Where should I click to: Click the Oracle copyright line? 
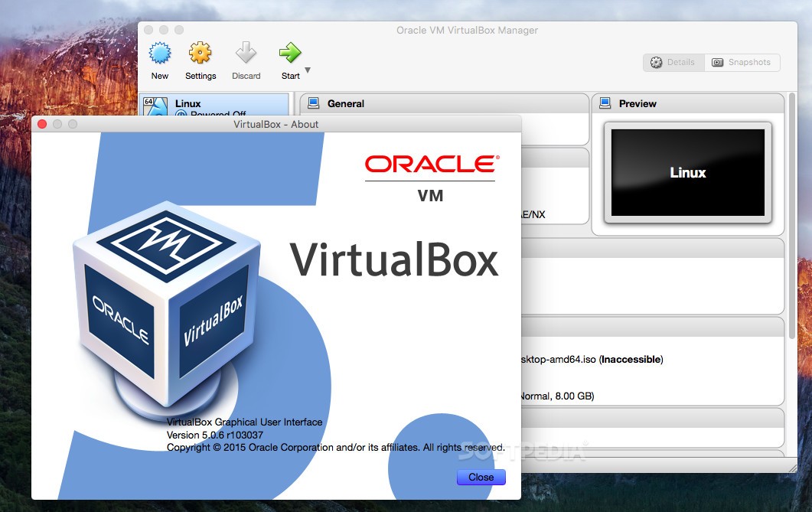[335, 447]
